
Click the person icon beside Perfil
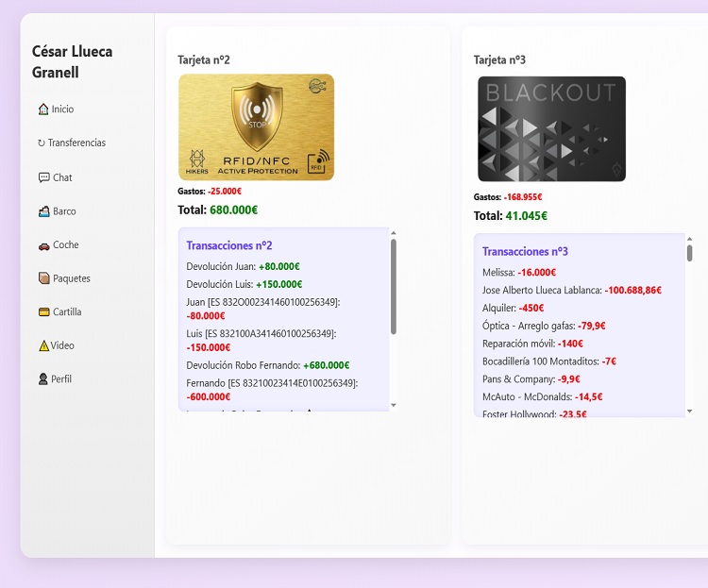click(x=42, y=378)
